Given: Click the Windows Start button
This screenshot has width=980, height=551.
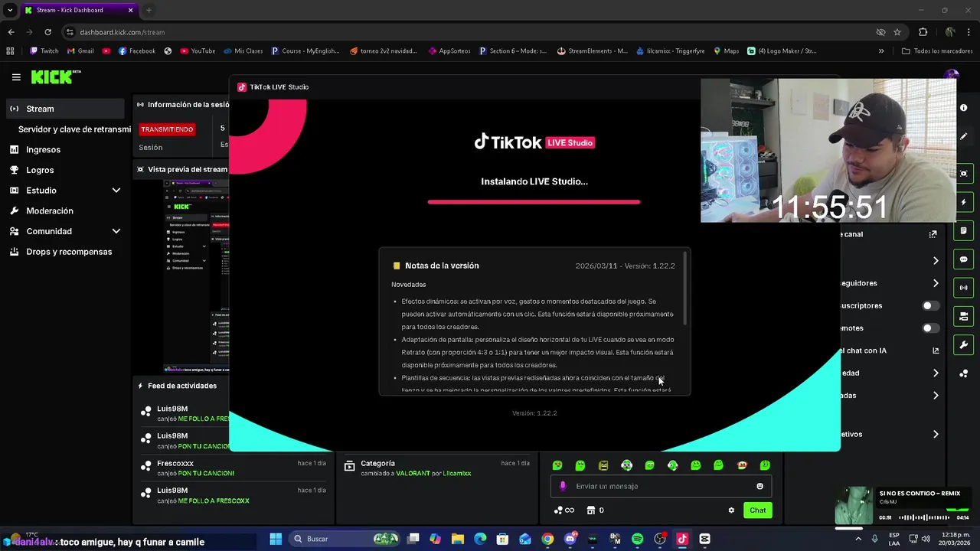Looking at the screenshot, I should (x=276, y=539).
